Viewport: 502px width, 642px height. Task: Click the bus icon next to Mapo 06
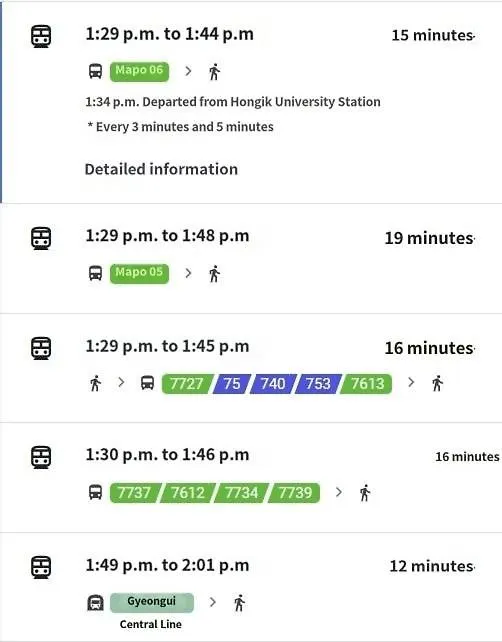pyautogui.click(x=95, y=71)
